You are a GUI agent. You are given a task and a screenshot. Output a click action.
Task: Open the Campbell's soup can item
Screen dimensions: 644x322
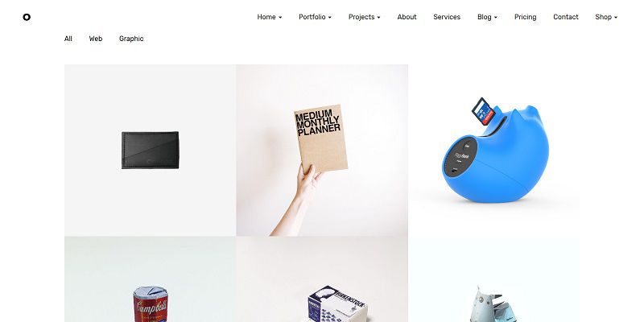(150, 279)
